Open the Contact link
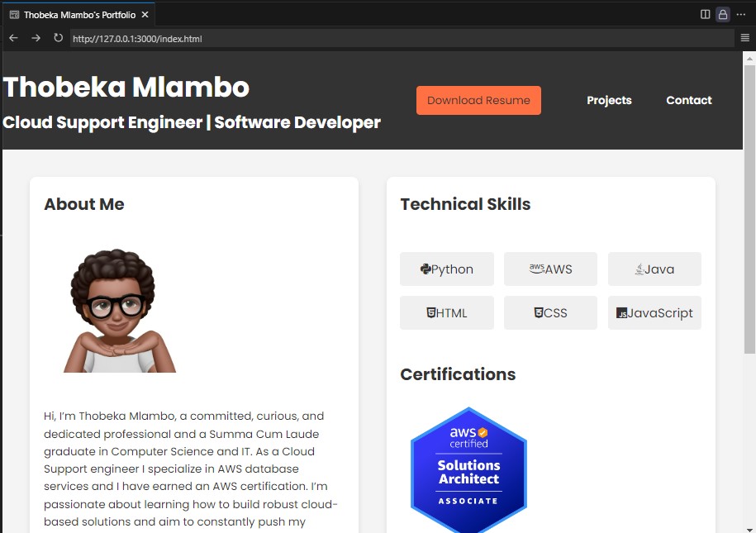 (x=689, y=100)
